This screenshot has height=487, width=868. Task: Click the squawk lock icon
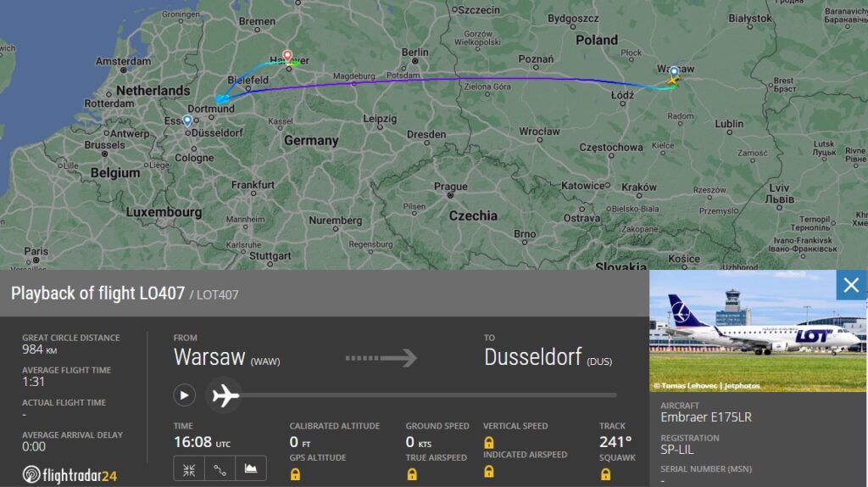pos(605,474)
